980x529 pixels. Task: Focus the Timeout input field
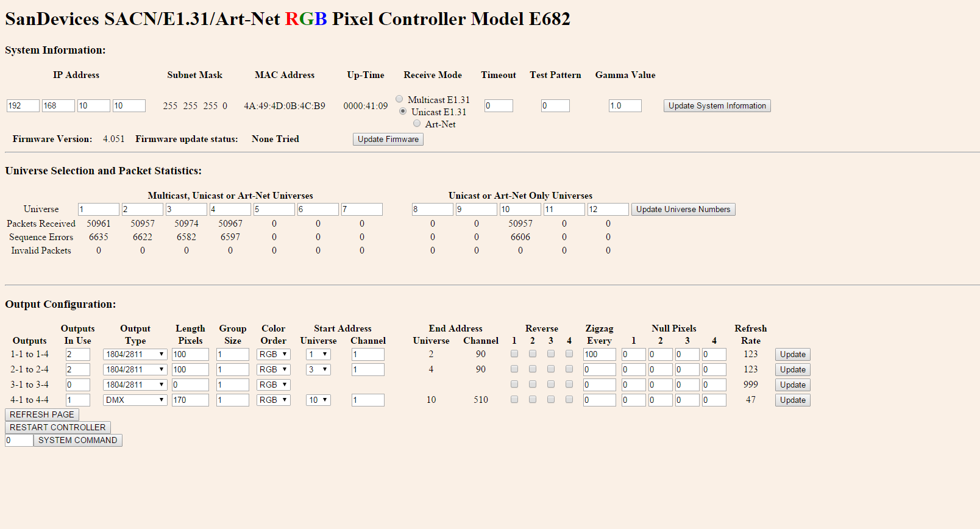[x=499, y=105]
